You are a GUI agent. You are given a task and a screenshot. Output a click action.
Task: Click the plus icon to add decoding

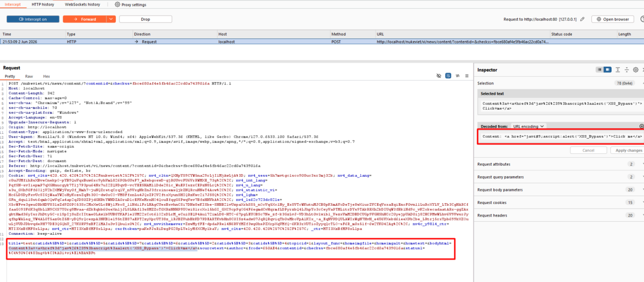[641, 126]
